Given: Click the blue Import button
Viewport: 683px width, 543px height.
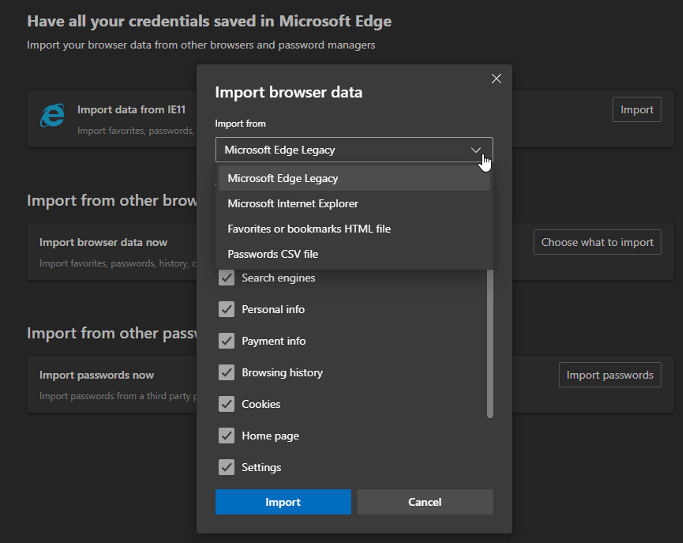Looking at the screenshot, I should coord(283,502).
